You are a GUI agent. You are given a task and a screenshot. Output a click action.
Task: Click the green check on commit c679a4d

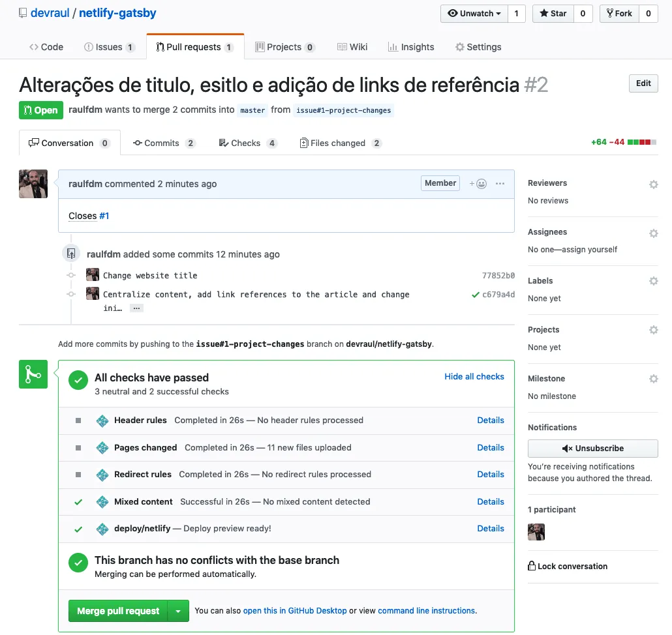[x=475, y=295]
